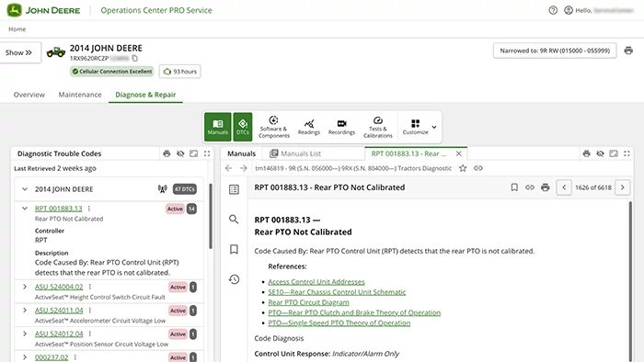
Task: Pop out the Diagnostic Trouble Codes panel
Action: click(x=194, y=153)
